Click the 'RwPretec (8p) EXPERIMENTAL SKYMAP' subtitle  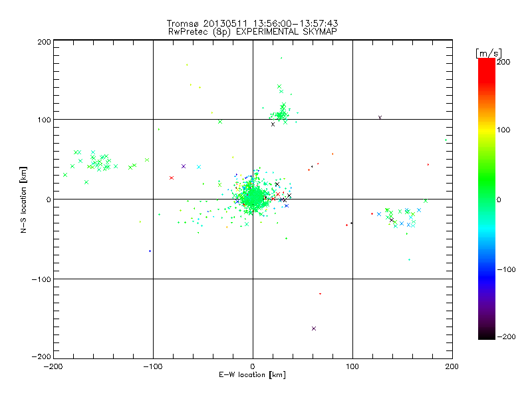point(253,32)
